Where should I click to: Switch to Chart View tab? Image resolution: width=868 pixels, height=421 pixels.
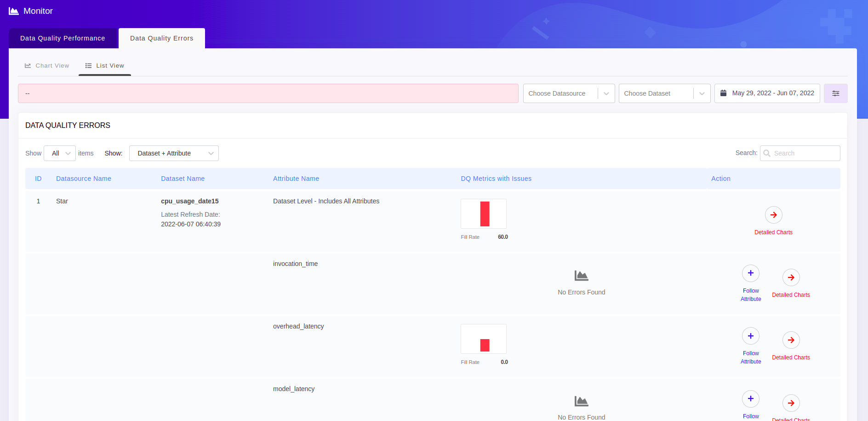[x=47, y=66]
